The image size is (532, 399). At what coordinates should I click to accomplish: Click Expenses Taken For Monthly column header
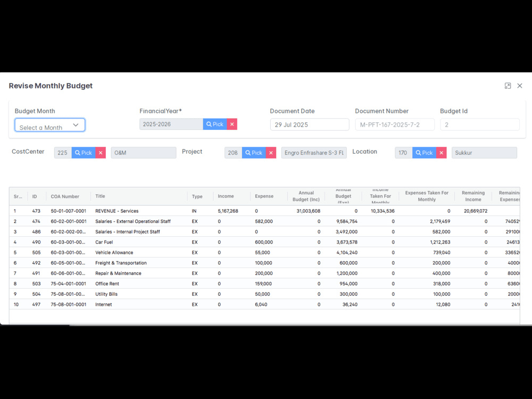point(427,196)
